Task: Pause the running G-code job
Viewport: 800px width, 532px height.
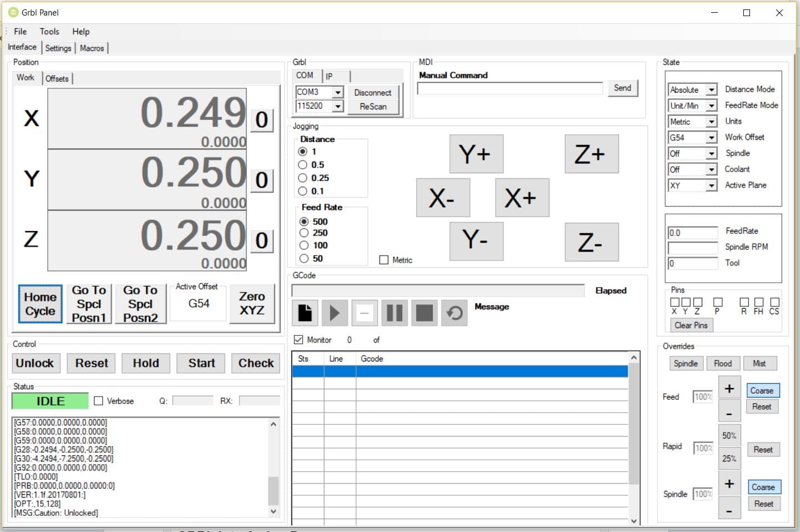Action: click(394, 313)
